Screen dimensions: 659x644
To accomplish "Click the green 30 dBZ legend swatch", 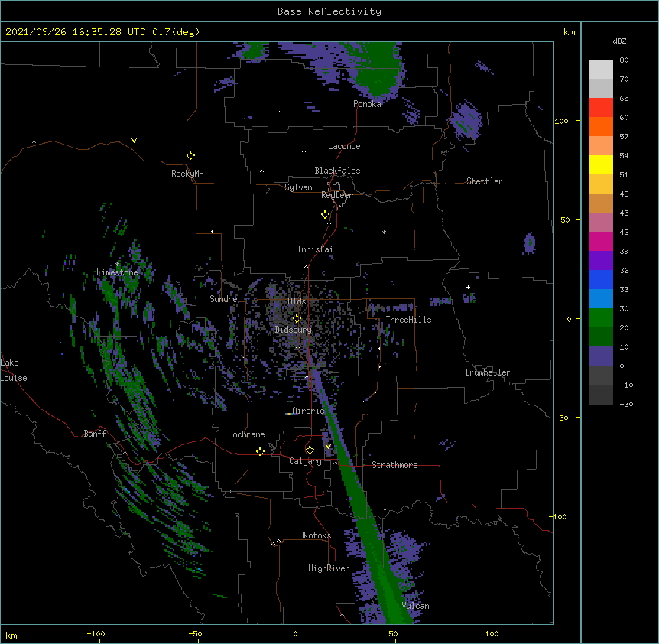I will pyautogui.click(x=601, y=318).
